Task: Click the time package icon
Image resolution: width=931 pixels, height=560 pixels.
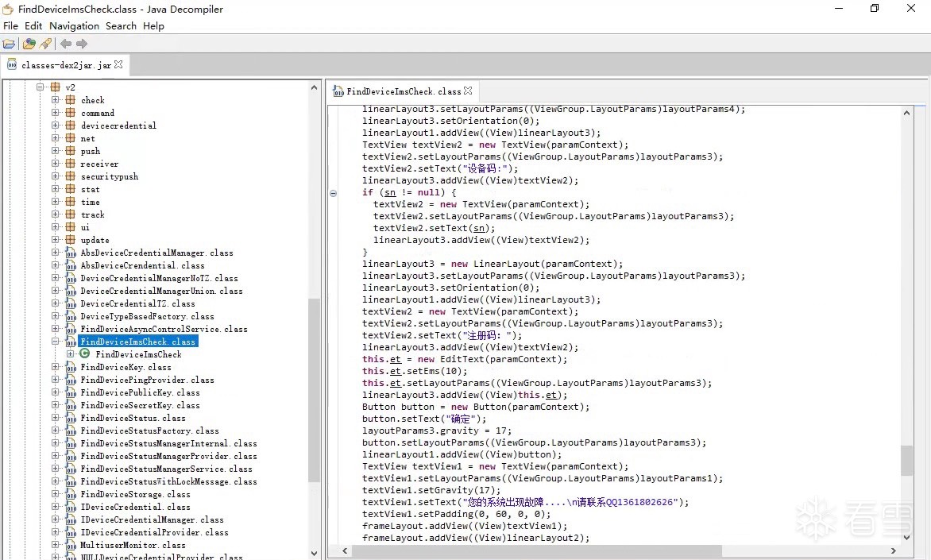Action: pyautogui.click(x=70, y=201)
